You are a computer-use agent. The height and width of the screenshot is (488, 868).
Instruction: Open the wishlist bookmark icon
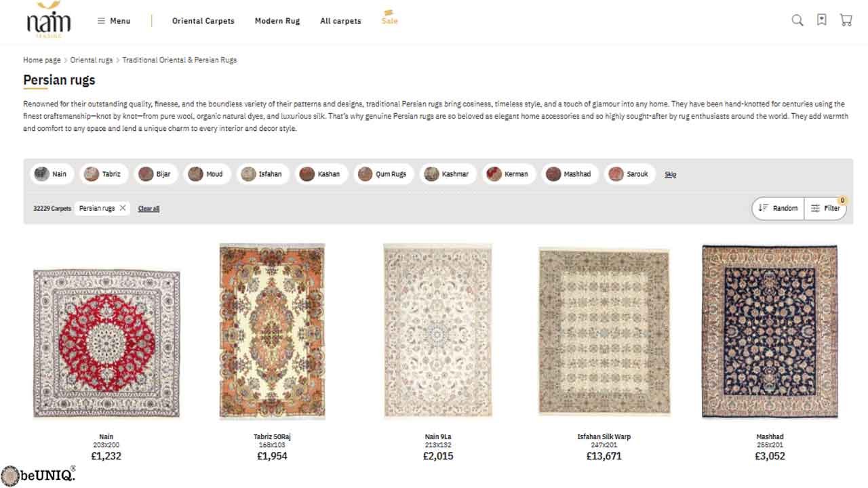pos(821,20)
